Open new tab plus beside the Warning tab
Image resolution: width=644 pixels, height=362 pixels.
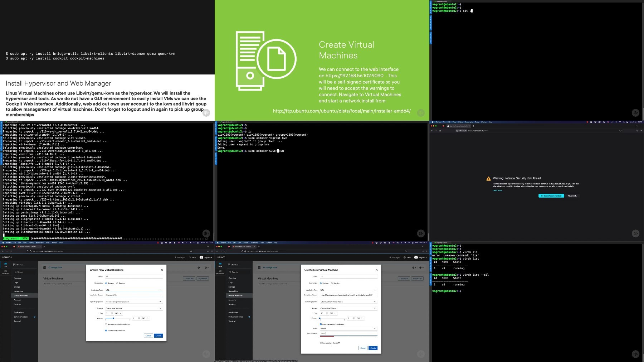(473, 126)
